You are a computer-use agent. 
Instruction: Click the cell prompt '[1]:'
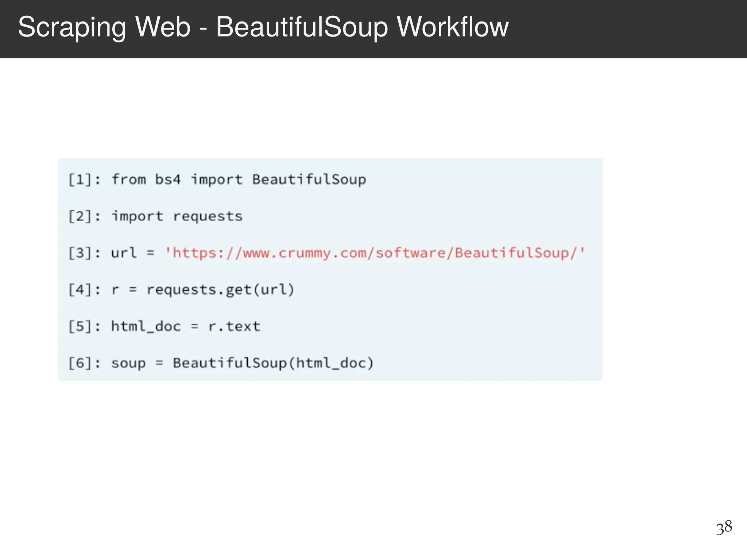pos(84,179)
